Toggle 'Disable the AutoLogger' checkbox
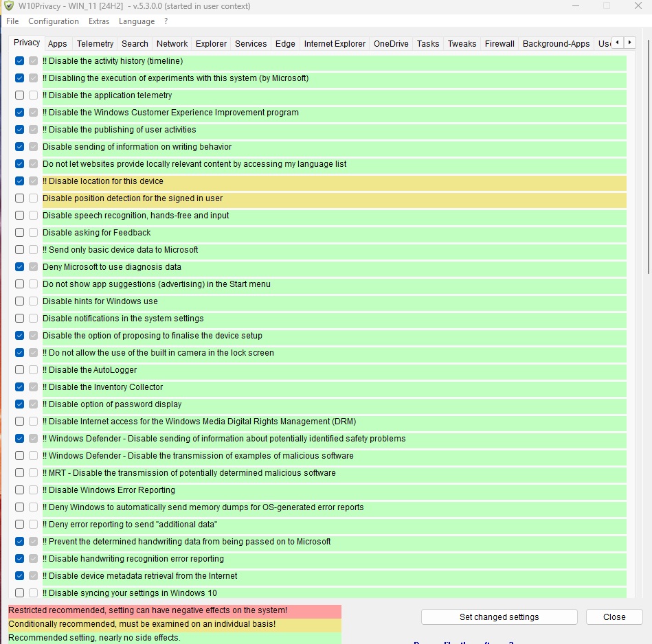 [20, 370]
